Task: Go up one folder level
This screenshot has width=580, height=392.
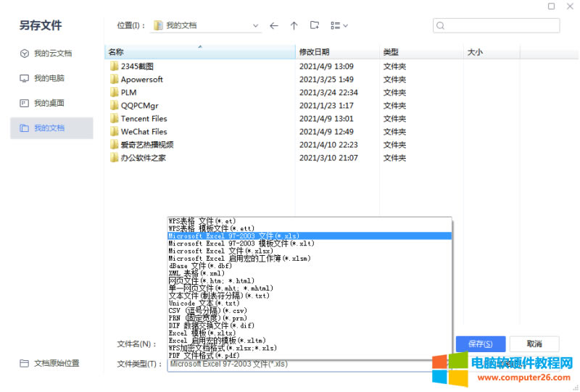Action: [x=294, y=26]
